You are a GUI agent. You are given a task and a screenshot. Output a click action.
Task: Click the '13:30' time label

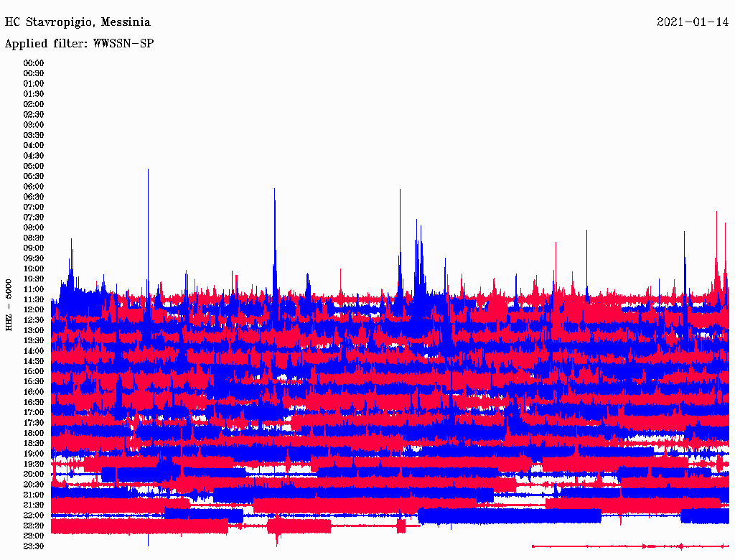click(x=34, y=341)
